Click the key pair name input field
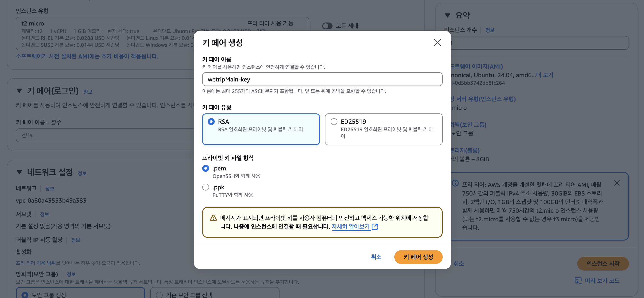Image resolution: width=644 pixels, height=298 pixels. click(322, 79)
